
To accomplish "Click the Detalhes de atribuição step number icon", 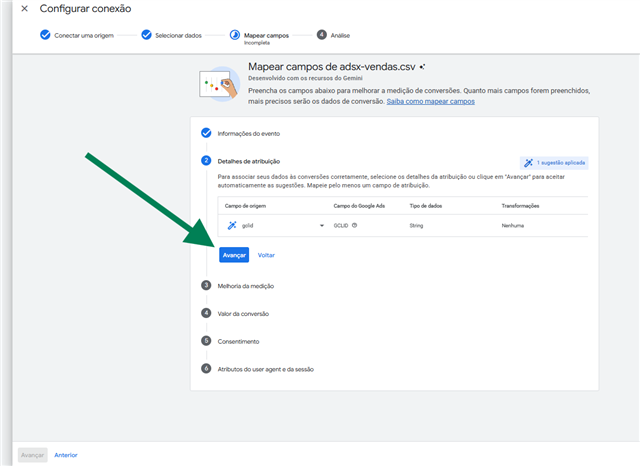I will 206,161.
